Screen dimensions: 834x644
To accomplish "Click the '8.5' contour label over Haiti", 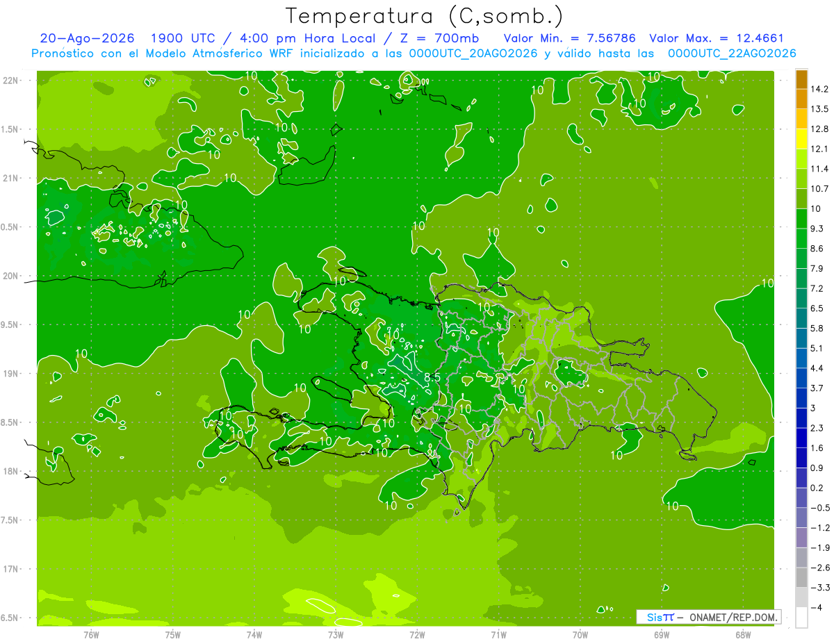I will 432,377.
